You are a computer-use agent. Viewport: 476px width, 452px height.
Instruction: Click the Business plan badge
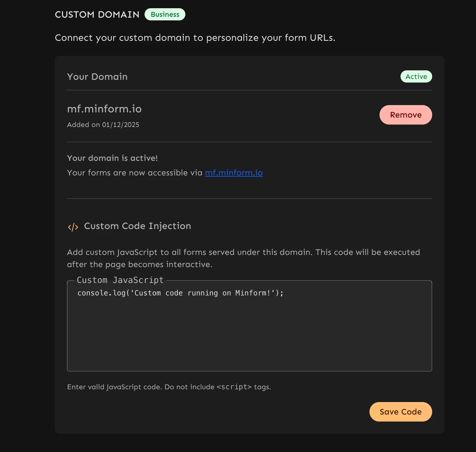point(165,14)
